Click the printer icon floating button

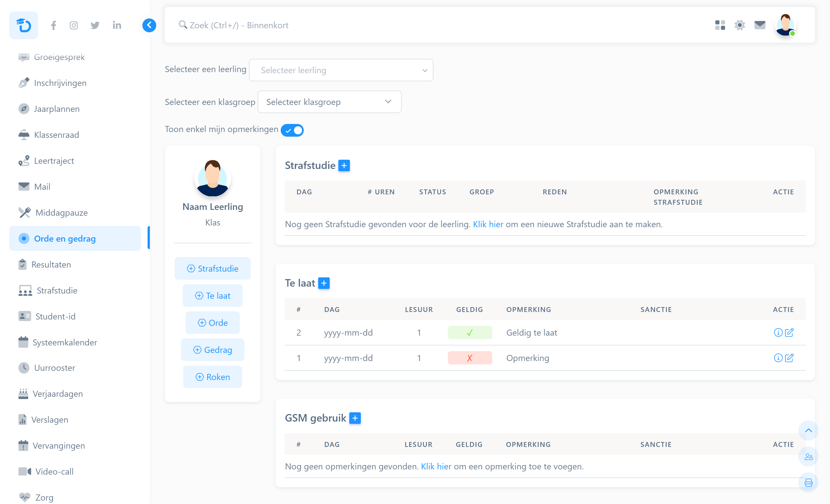pos(808,483)
